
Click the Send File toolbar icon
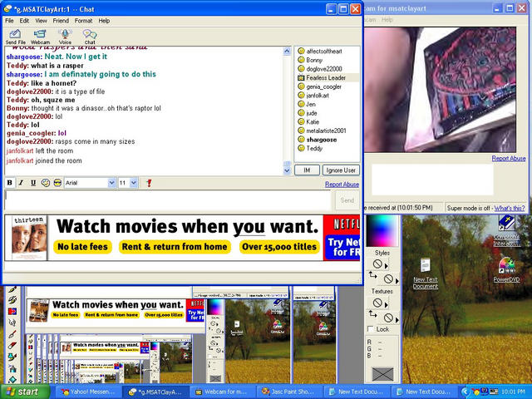click(x=15, y=37)
